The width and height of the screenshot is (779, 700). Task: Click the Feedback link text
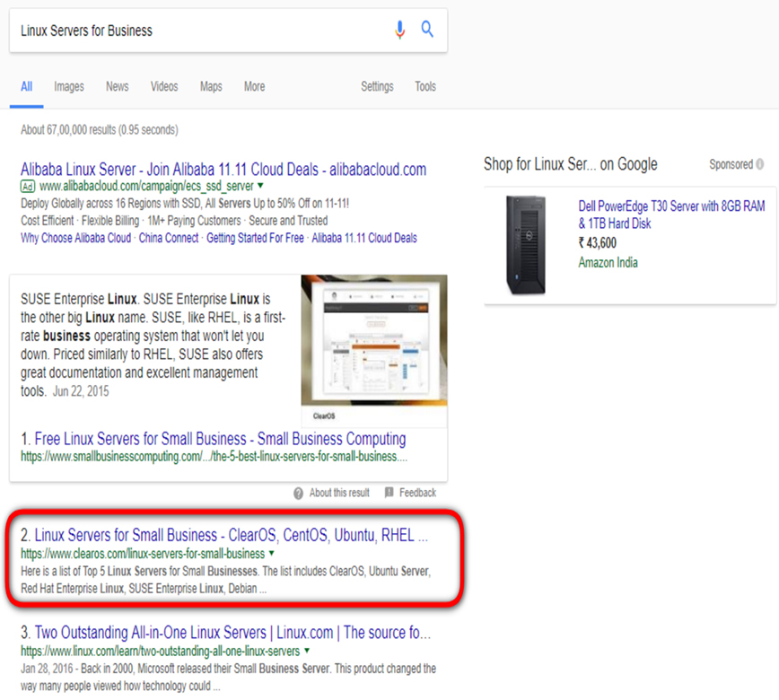[x=418, y=493]
